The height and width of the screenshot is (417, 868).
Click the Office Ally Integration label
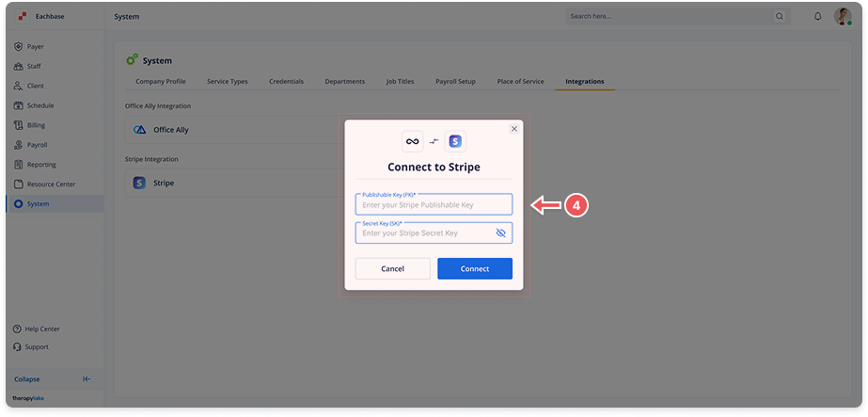point(158,105)
